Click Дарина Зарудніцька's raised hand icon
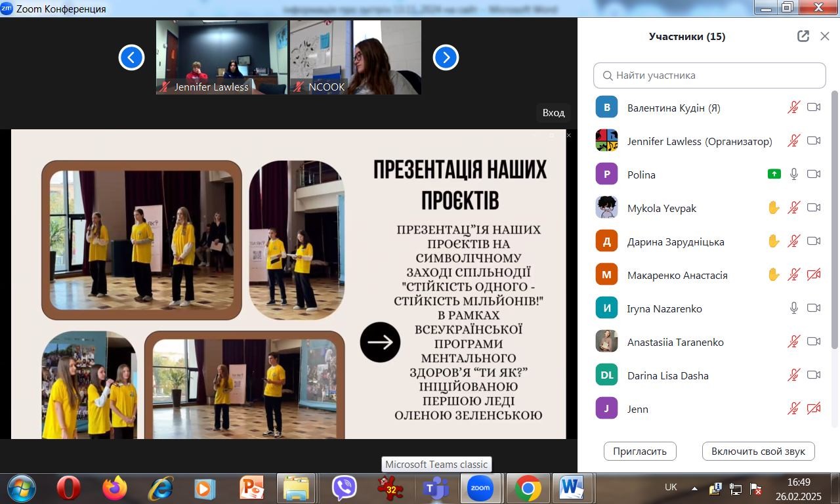Viewport: 840px width, 504px height. click(x=774, y=241)
